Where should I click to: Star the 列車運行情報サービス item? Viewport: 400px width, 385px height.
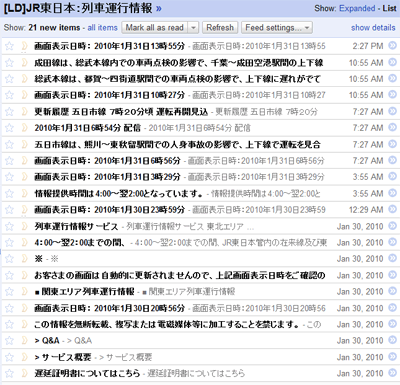click(x=9, y=226)
